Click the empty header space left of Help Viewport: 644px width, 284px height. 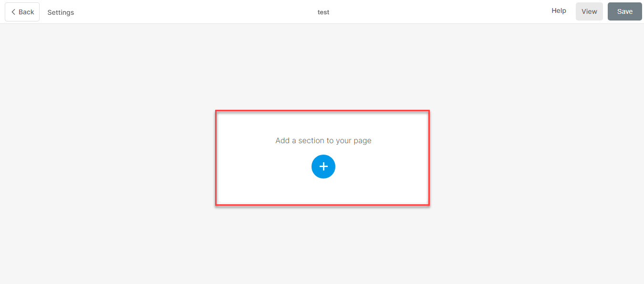tap(439, 12)
